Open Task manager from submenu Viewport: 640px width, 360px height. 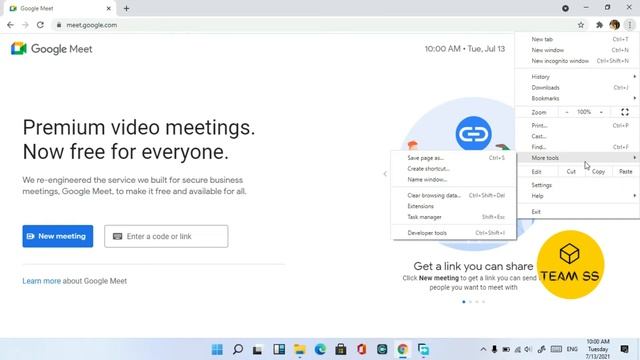[x=453, y=217]
